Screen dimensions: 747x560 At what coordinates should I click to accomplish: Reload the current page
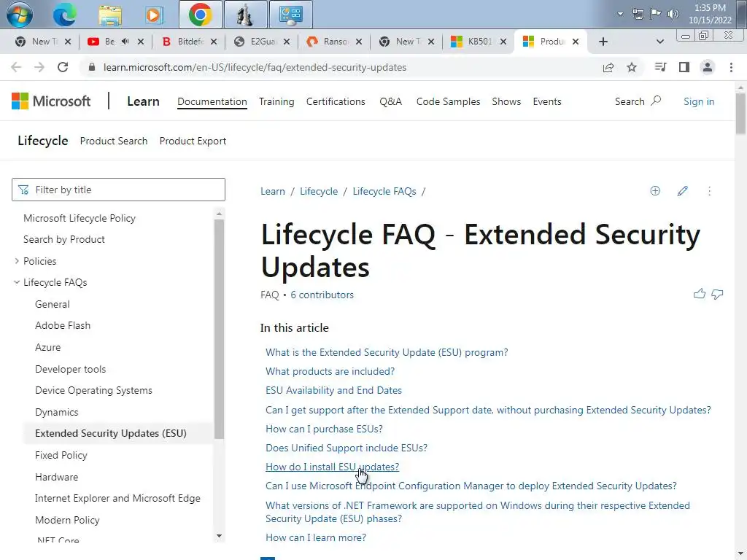point(63,67)
